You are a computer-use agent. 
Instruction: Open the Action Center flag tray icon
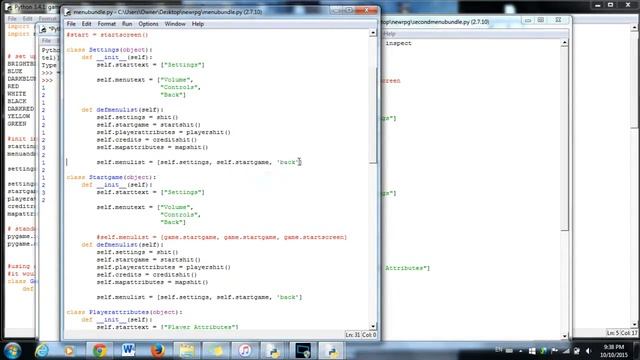pos(554,351)
